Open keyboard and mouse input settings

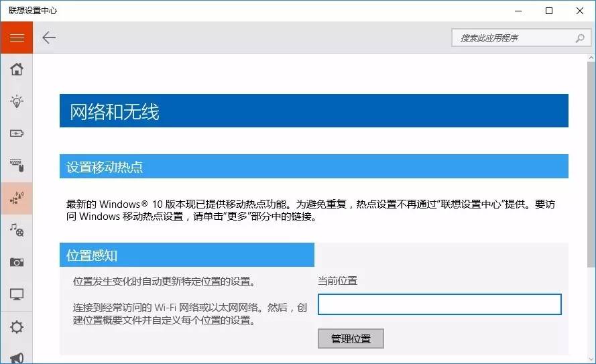(17, 166)
